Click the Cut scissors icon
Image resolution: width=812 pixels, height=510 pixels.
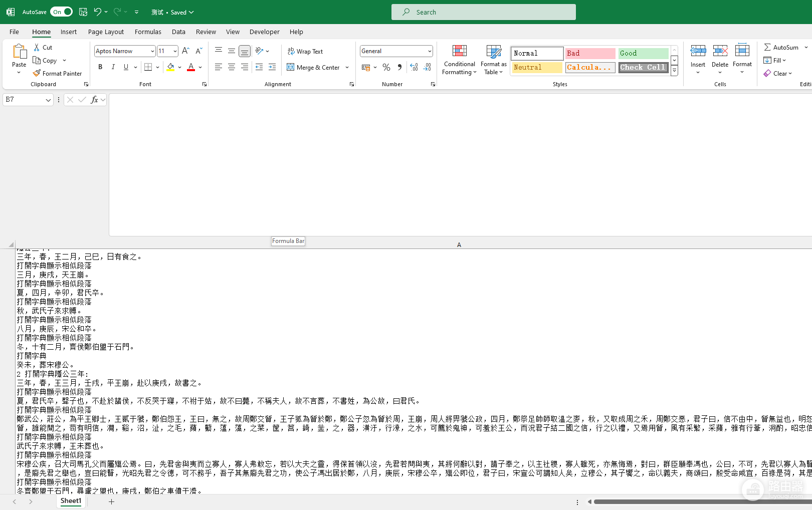click(37, 47)
